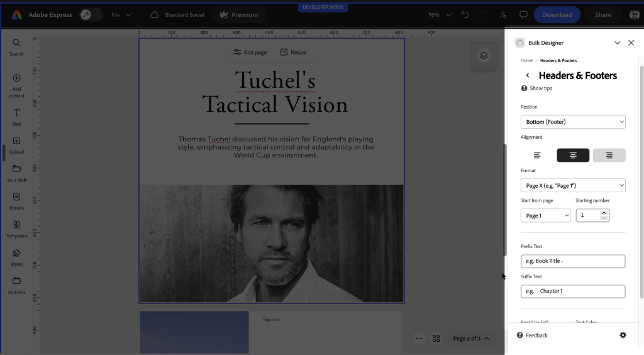The image size is (644, 355).
Task: Select left alignment option
Action: [x=537, y=156]
